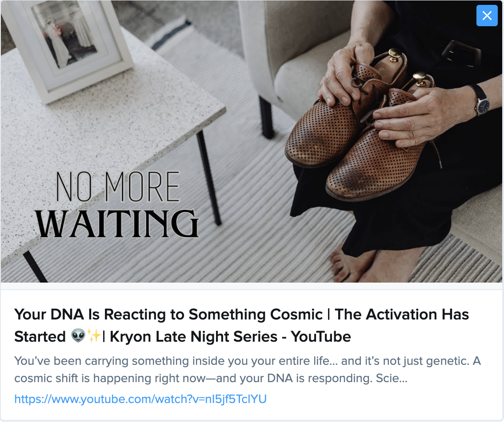Click the alien emoji in the title
The height and width of the screenshot is (423, 504).
[78, 337]
